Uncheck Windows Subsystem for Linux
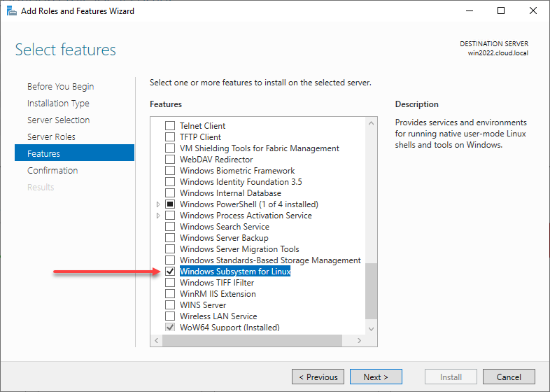 [170, 272]
